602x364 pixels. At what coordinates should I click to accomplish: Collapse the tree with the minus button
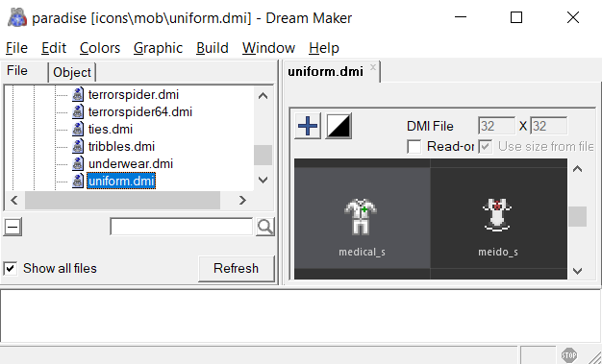(13, 227)
